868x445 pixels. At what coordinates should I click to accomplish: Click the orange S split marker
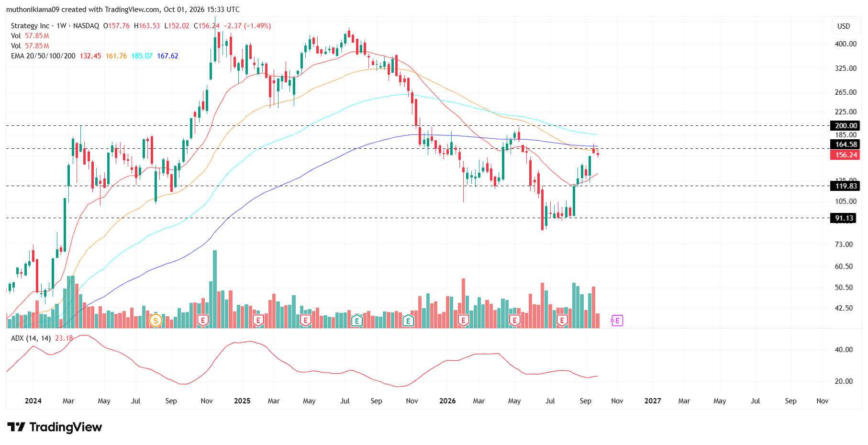155,321
